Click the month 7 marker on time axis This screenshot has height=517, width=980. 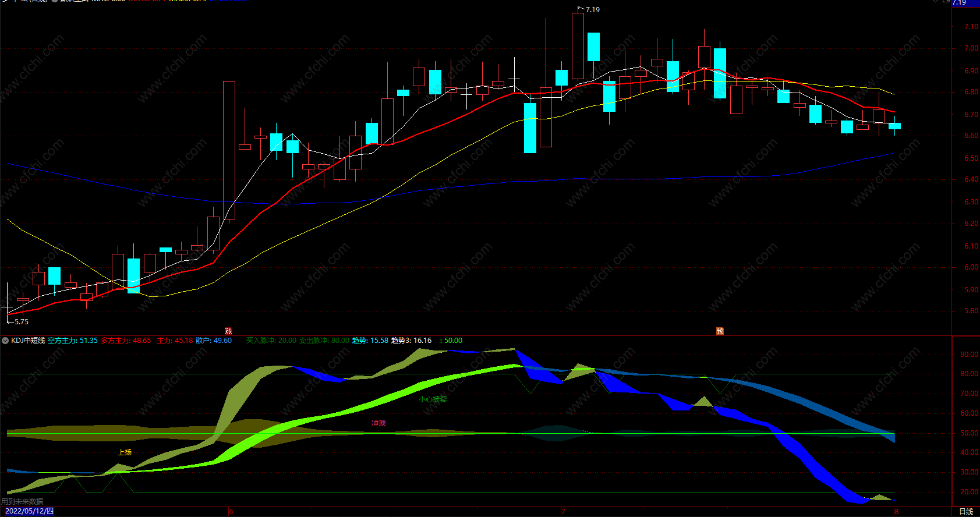(x=563, y=512)
